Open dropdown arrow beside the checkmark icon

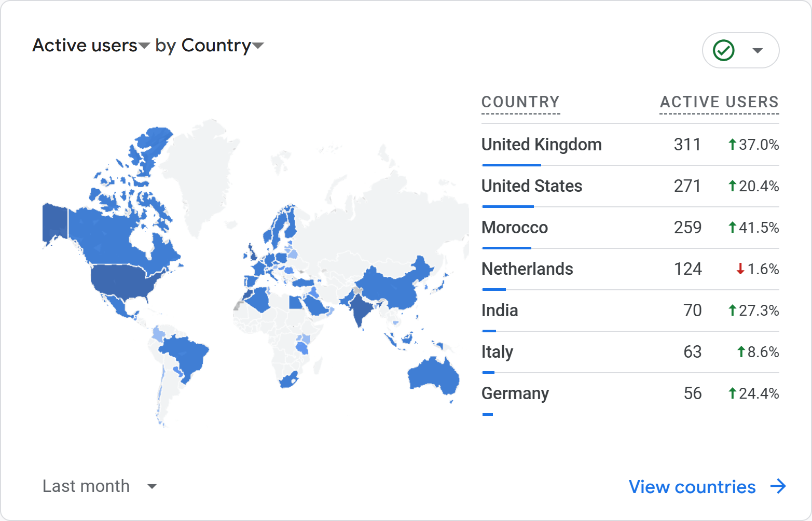point(758,50)
